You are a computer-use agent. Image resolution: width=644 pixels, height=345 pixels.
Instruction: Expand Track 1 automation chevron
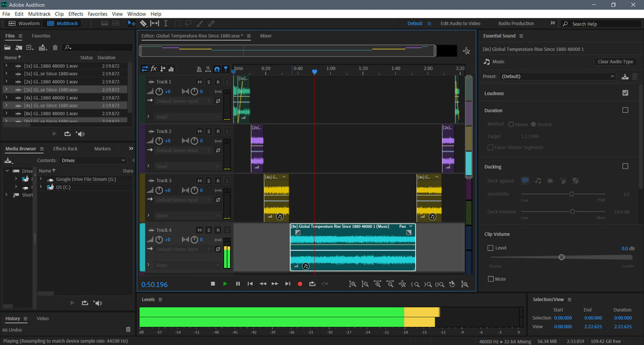[148, 116]
